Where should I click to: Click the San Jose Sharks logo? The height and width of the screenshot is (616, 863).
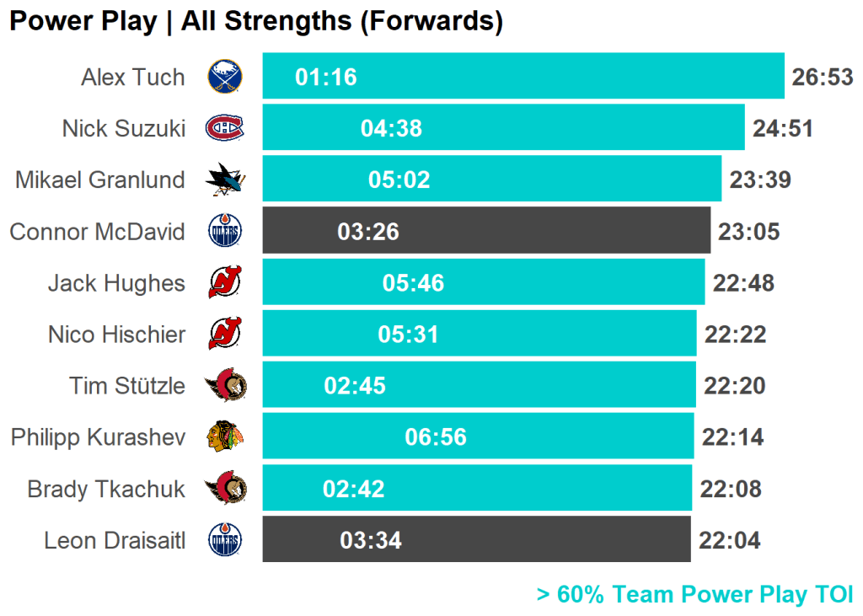click(225, 179)
